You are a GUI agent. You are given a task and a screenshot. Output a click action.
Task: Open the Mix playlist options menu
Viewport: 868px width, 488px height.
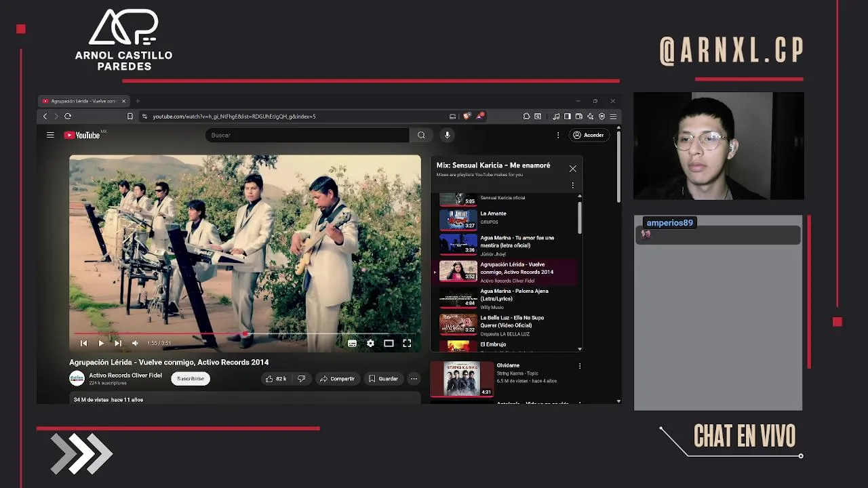[x=572, y=185]
